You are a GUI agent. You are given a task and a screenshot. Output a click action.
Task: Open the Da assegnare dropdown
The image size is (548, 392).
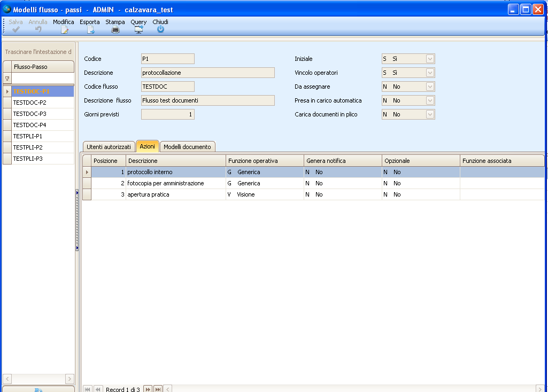430,87
